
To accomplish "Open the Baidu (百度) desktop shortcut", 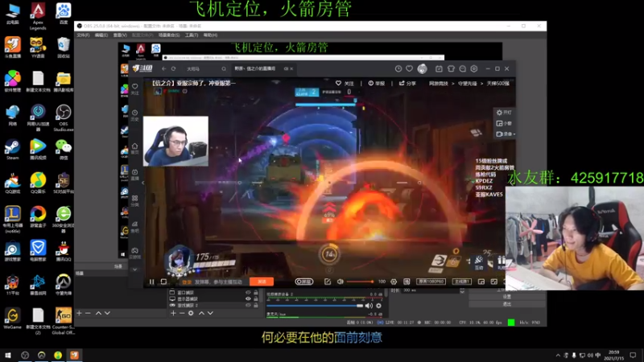I will pyautogui.click(x=64, y=14).
